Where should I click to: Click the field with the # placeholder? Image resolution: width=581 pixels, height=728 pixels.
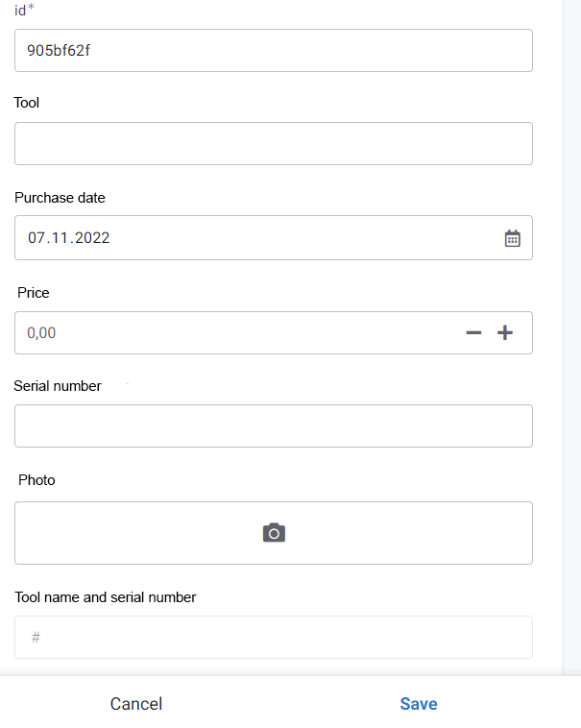click(274, 637)
